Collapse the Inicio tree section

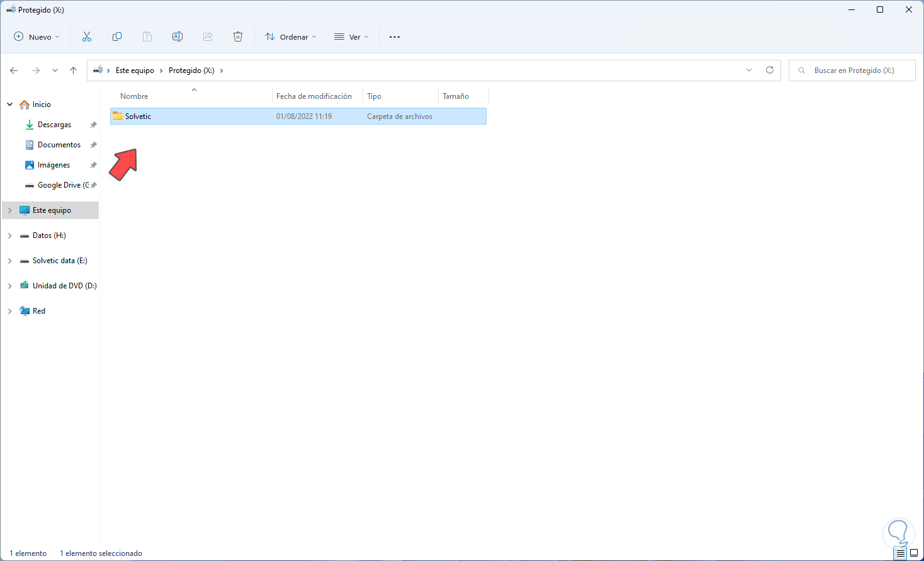click(x=10, y=105)
